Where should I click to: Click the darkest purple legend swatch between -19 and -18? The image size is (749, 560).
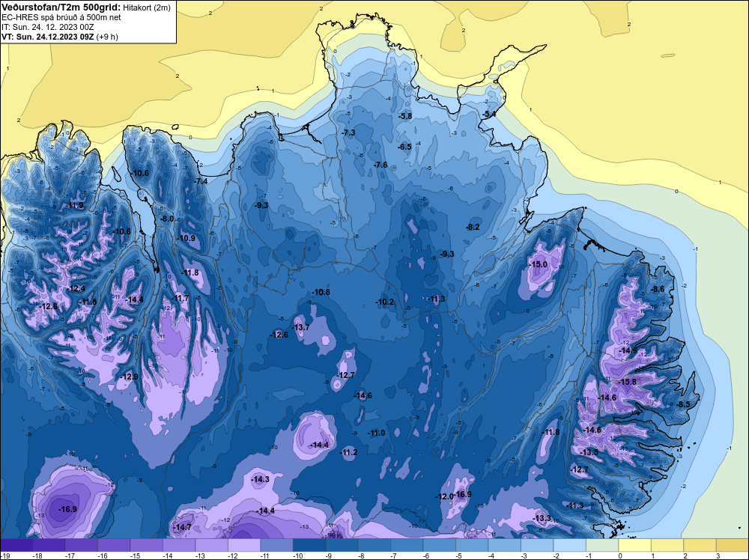pos(16,545)
